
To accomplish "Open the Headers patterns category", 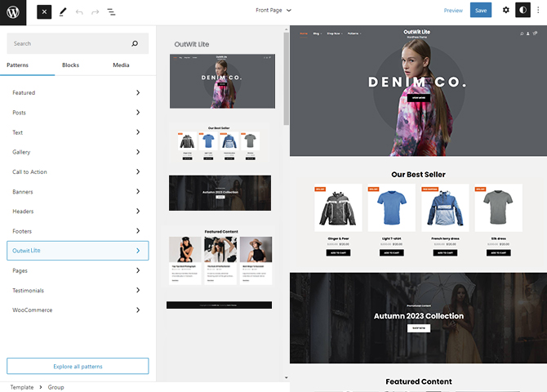I will 78,212.
